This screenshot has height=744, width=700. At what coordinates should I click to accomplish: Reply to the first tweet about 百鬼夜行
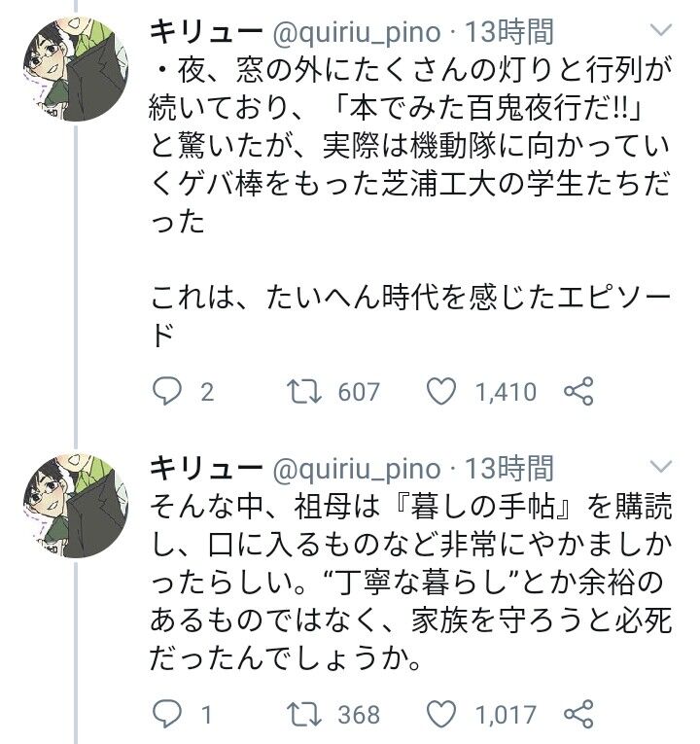tap(169, 392)
